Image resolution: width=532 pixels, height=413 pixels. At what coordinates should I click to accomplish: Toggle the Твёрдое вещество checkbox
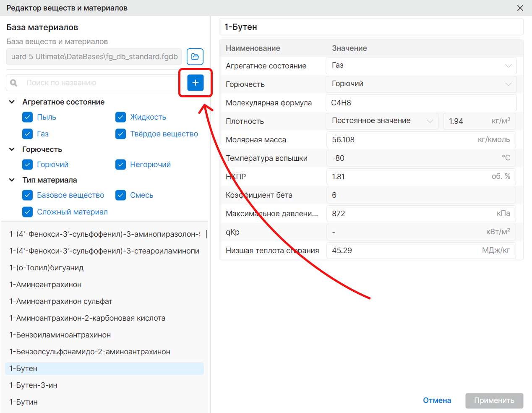click(120, 134)
